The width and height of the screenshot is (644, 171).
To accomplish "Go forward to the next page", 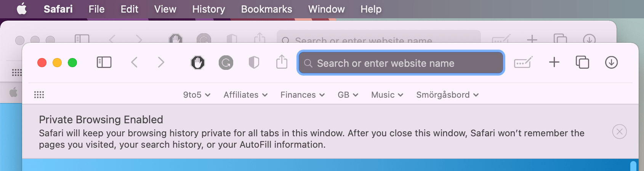I will [x=161, y=62].
